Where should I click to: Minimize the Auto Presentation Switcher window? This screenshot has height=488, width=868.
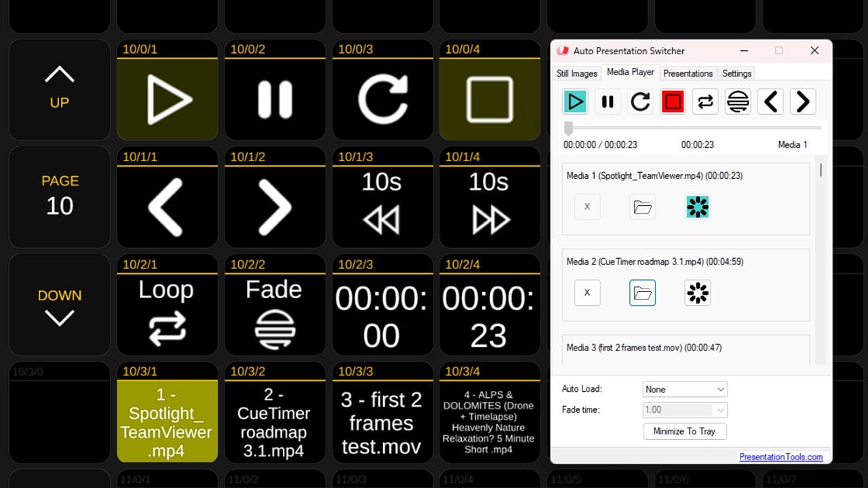coord(744,51)
